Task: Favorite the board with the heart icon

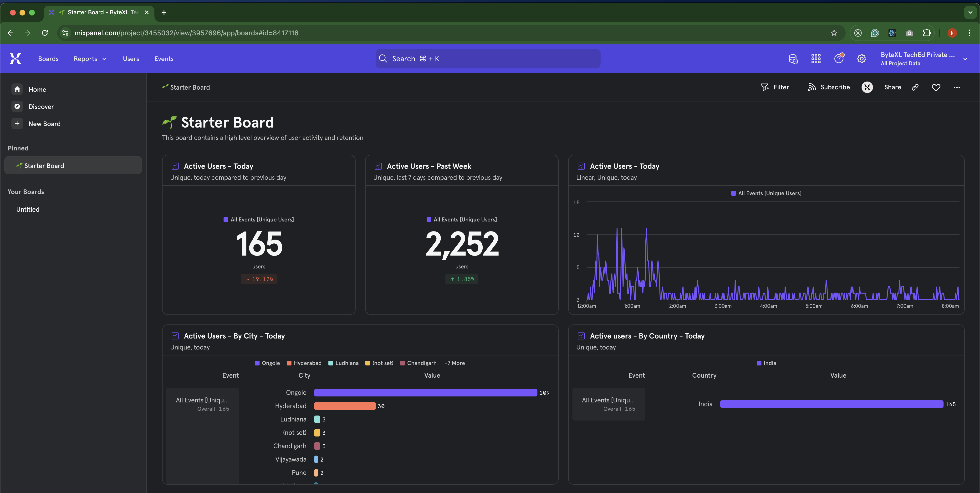Action: 936,87
